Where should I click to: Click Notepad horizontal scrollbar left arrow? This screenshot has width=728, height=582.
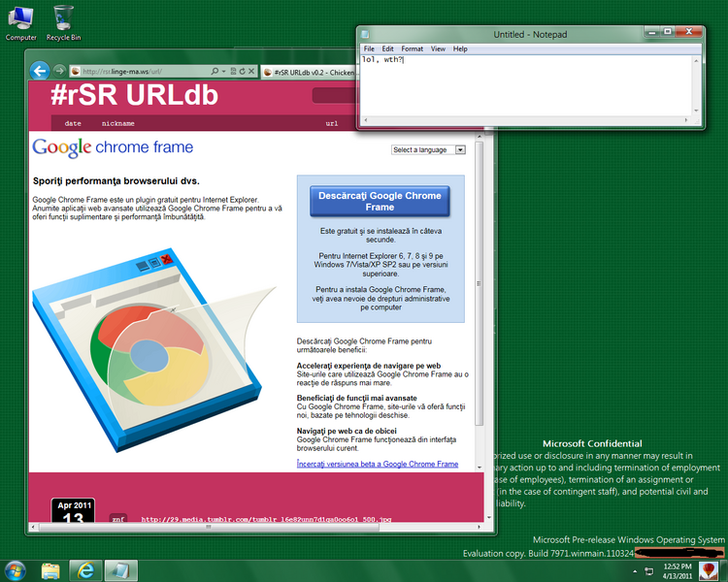365,119
